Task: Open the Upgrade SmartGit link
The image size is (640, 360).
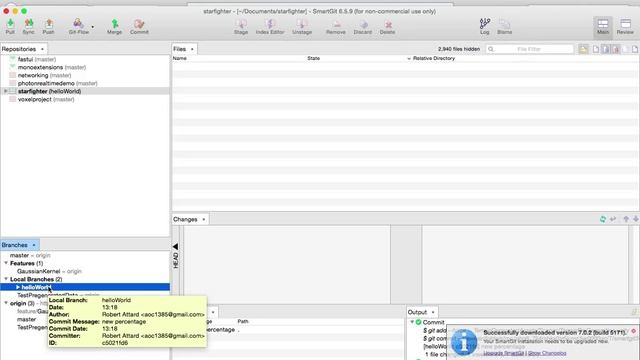Action: click(503, 353)
